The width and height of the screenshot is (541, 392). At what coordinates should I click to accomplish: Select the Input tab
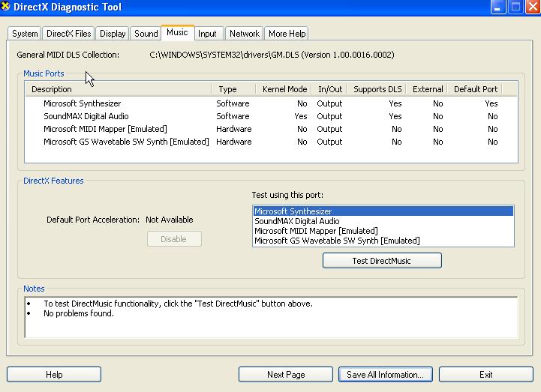pyautogui.click(x=207, y=34)
